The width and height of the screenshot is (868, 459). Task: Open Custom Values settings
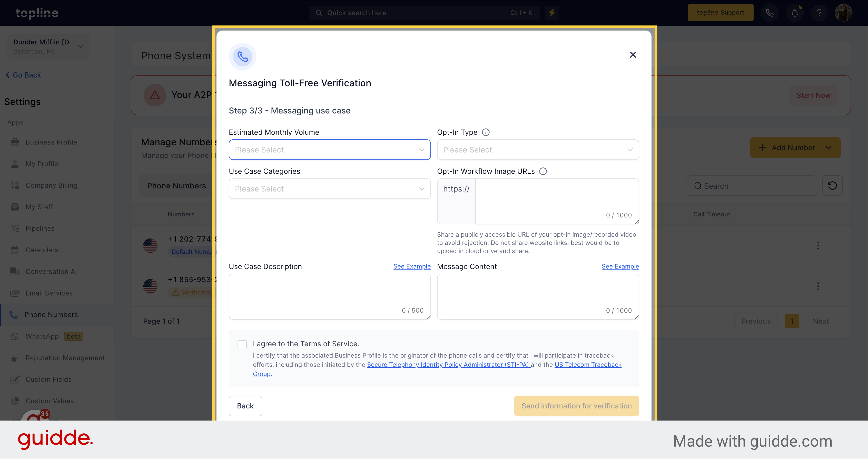50,401
